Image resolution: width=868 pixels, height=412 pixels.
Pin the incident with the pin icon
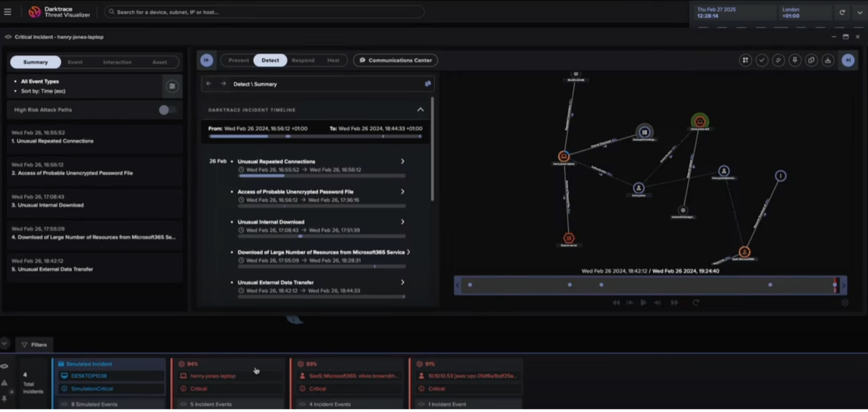tap(795, 60)
